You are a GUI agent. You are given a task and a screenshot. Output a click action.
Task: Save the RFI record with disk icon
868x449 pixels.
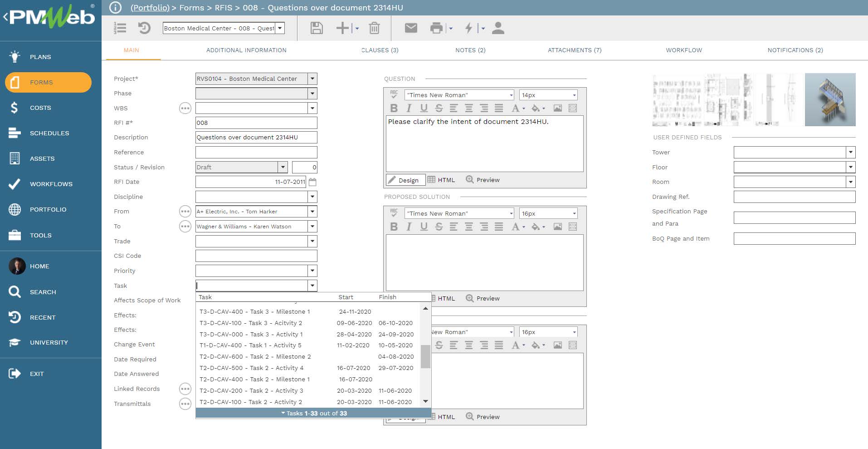(x=317, y=28)
